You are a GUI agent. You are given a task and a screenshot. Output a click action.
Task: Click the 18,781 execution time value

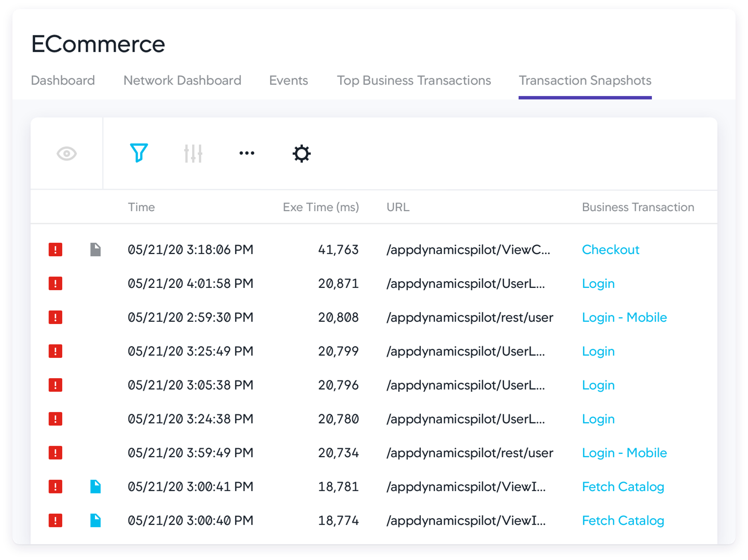click(x=338, y=487)
